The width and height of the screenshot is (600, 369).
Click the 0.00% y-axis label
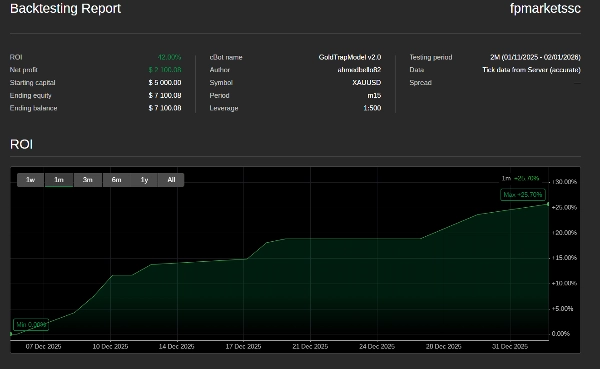point(561,334)
